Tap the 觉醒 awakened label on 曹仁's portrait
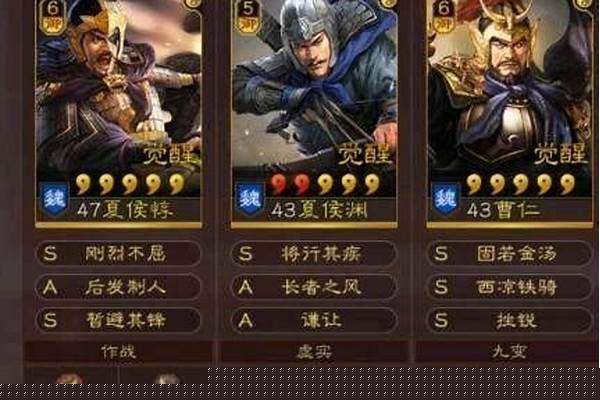Image resolution: width=600 pixels, height=400 pixels. click(561, 154)
